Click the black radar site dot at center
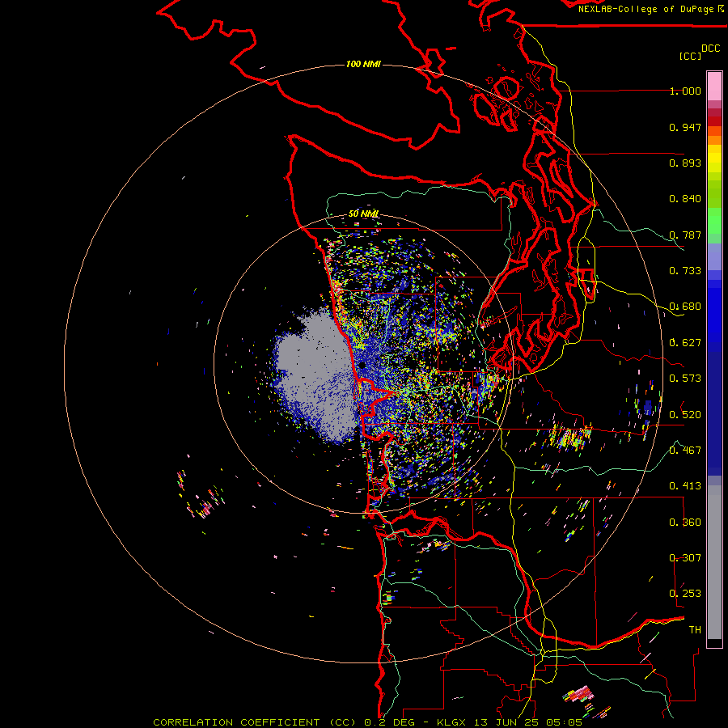 coord(362,366)
